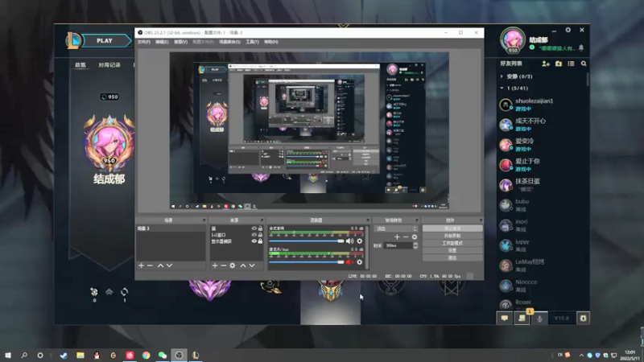Open scene transition type dropdown

395,228
